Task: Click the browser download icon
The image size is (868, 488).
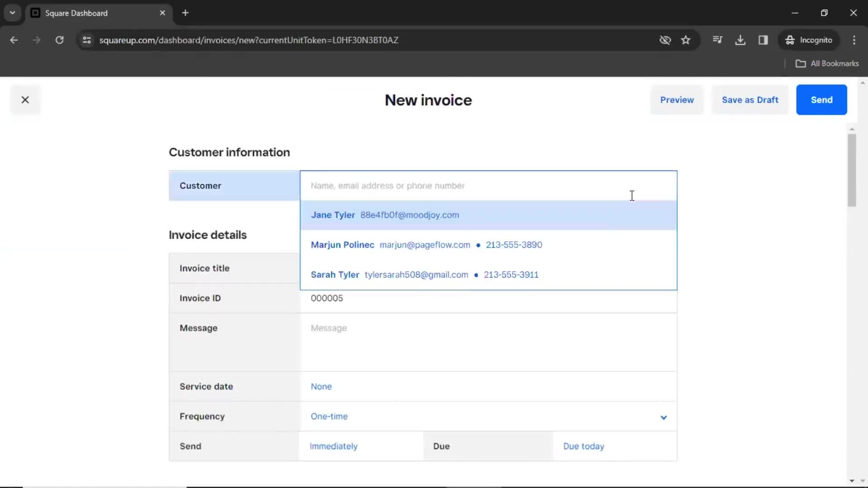Action: [741, 40]
